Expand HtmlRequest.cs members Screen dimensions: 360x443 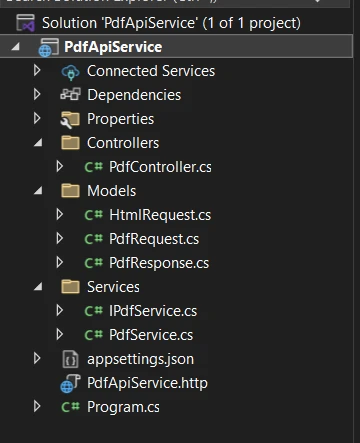point(60,215)
